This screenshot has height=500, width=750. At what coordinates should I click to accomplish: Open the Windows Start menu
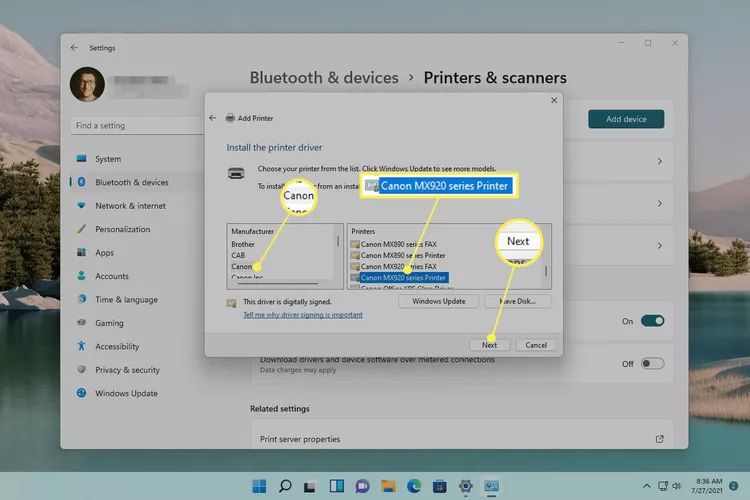tap(259, 486)
